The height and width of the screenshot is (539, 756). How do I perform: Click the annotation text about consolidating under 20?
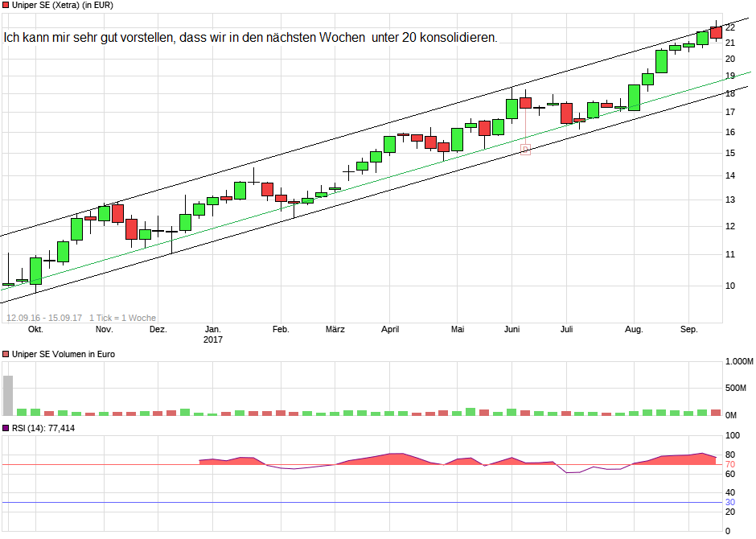250,37
